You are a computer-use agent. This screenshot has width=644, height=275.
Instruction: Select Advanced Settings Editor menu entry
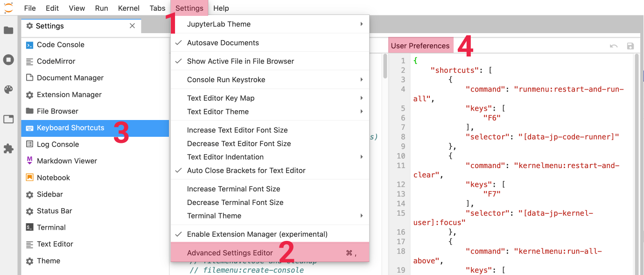point(230,253)
